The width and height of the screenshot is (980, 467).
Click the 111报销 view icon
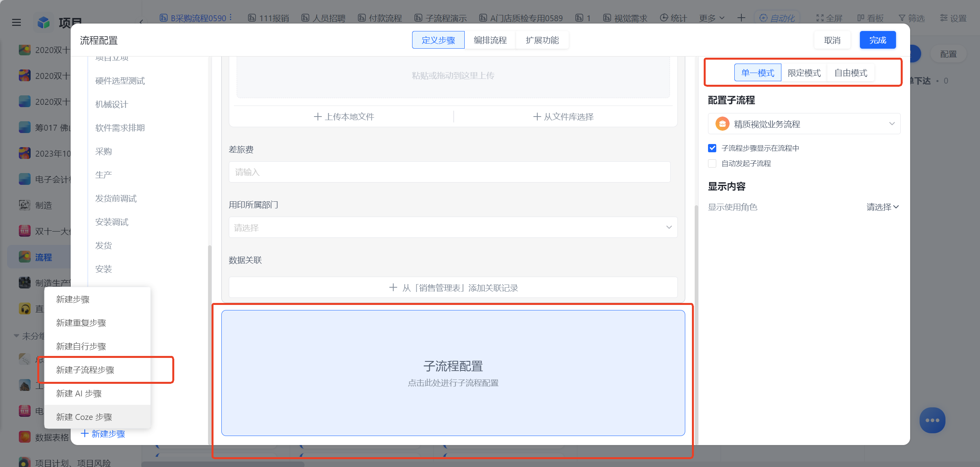[252, 18]
